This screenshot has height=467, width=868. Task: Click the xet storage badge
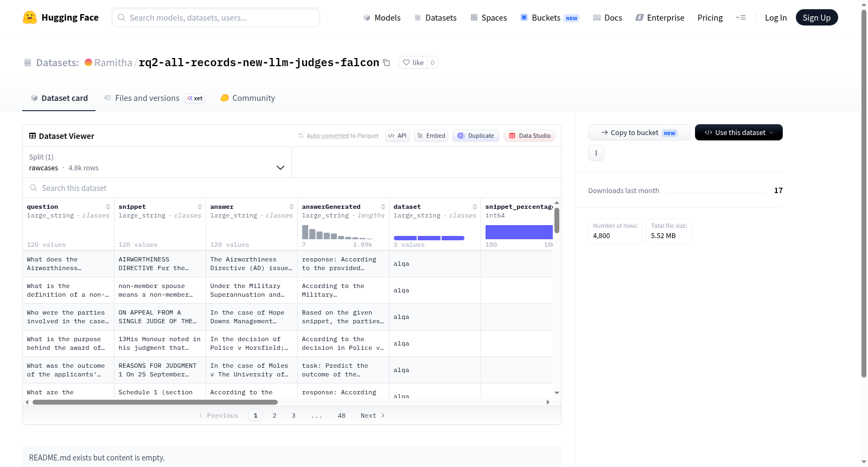point(195,98)
